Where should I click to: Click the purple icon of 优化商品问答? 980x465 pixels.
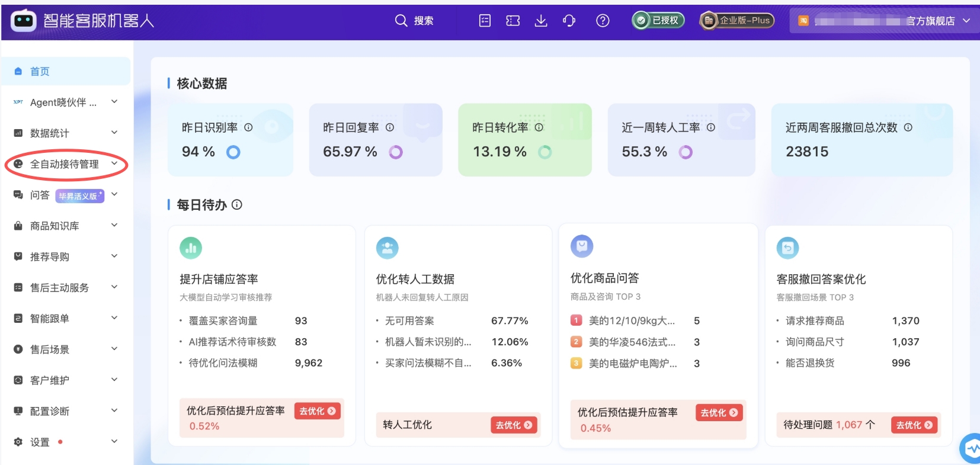[x=582, y=246]
